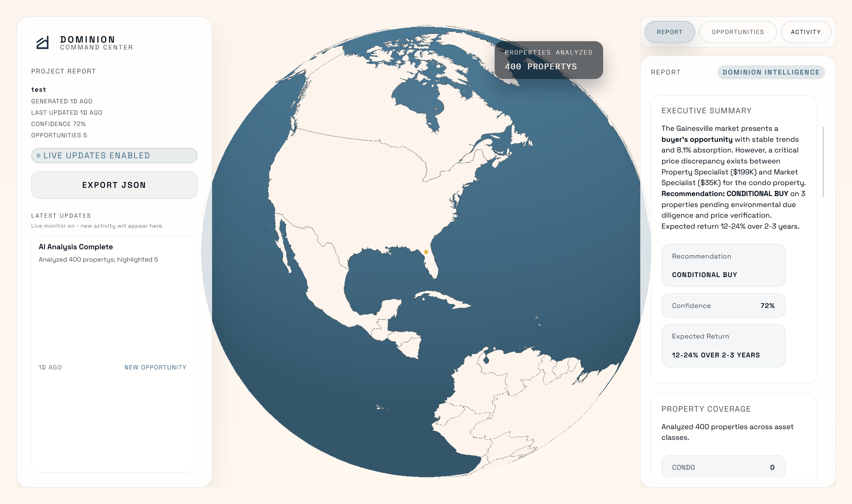
Task: Select the Recommendation Conditional Buy card
Action: (723, 265)
